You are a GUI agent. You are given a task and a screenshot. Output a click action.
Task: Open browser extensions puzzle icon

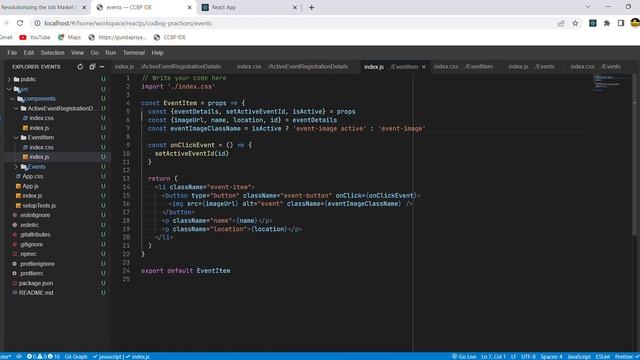(x=607, y=23)
